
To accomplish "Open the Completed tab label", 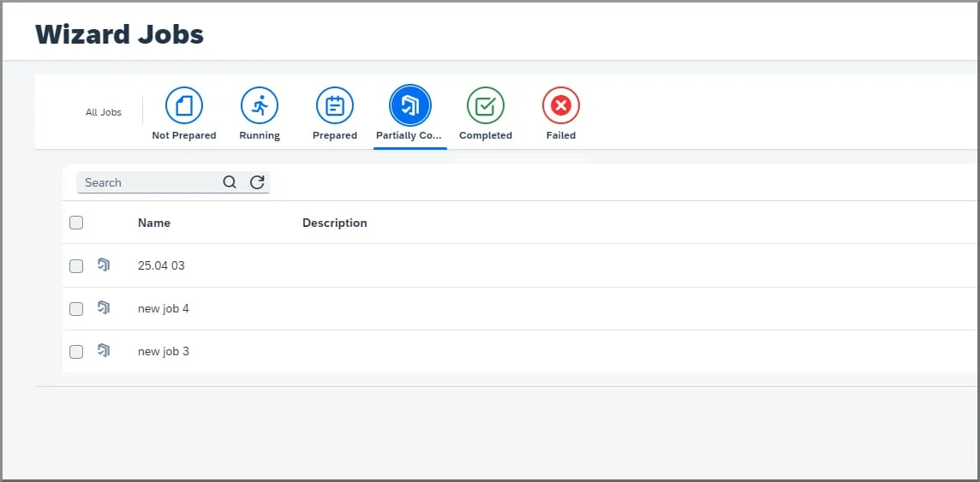I will pyautogui.click(x=486, y=135).
